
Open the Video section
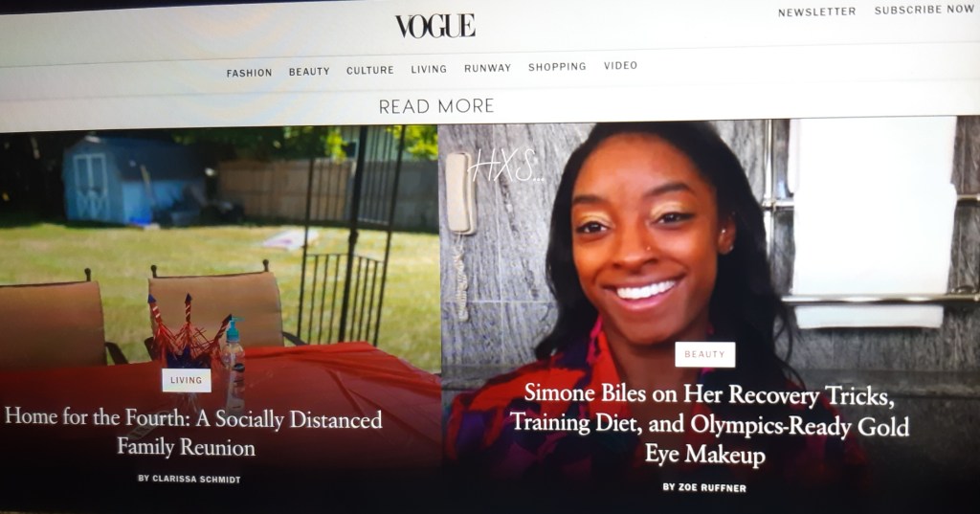click(x=620, y=65)
